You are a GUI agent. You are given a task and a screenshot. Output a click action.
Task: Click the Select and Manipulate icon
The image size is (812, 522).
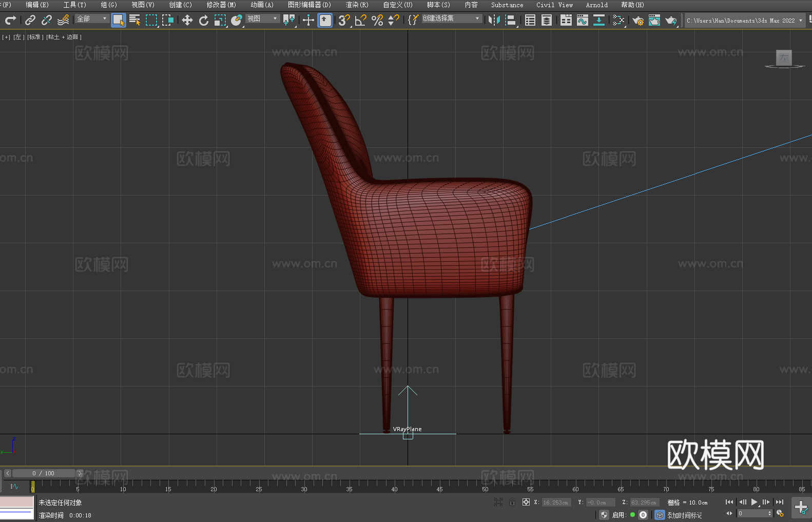pos(308,20)
